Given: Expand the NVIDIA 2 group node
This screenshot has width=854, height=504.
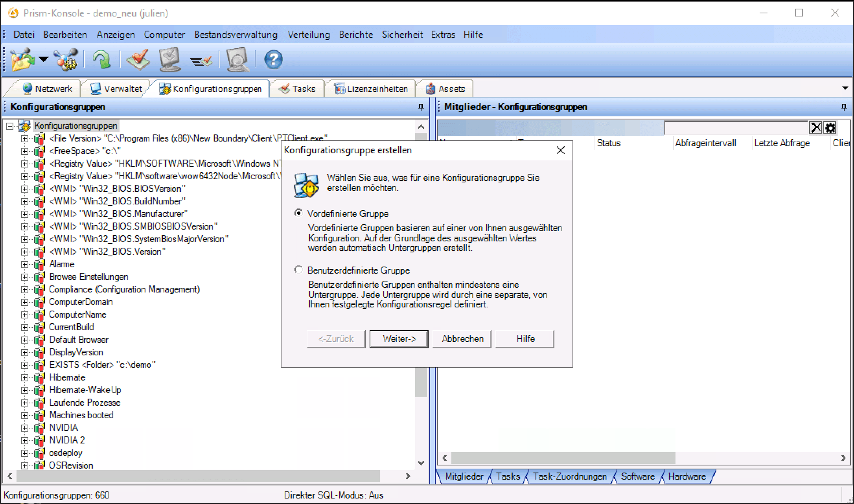Looking at the screenshot, I should (x=25, y=440).
